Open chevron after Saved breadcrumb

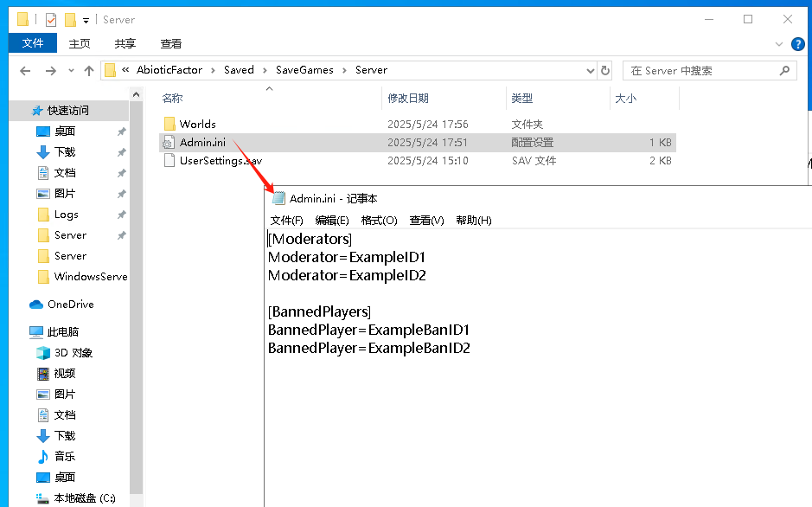coord(265,70)
